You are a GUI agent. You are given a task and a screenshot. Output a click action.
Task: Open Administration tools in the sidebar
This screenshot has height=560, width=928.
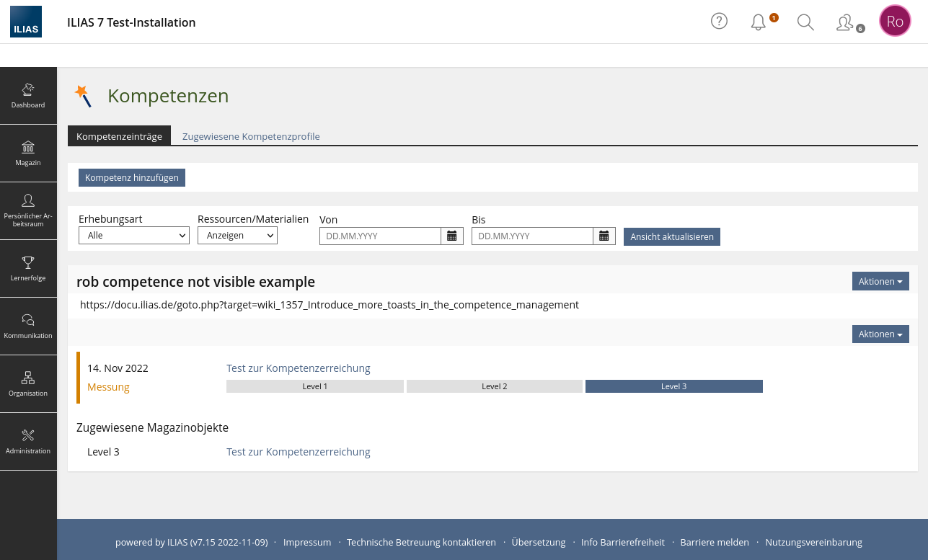tap(28, 441)
